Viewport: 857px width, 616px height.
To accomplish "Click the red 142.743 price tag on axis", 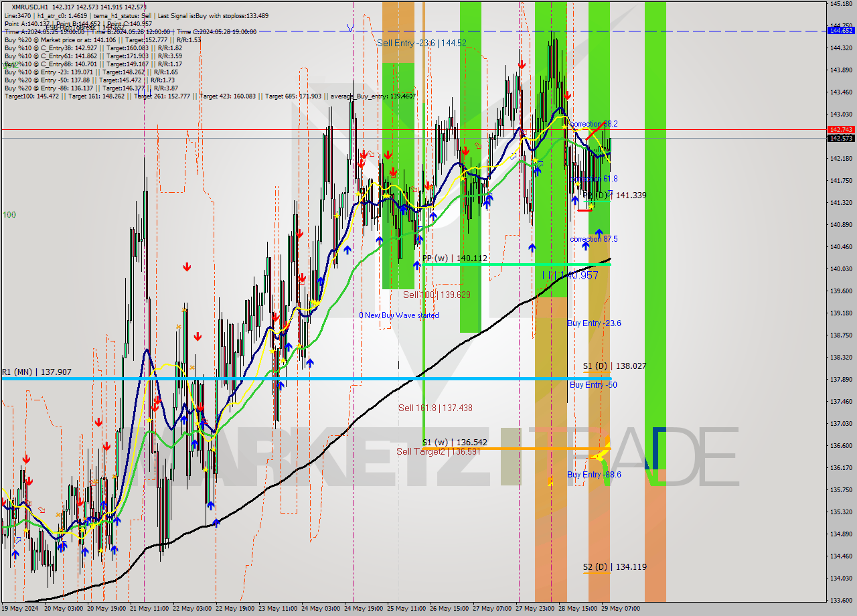I will [841, 130].
